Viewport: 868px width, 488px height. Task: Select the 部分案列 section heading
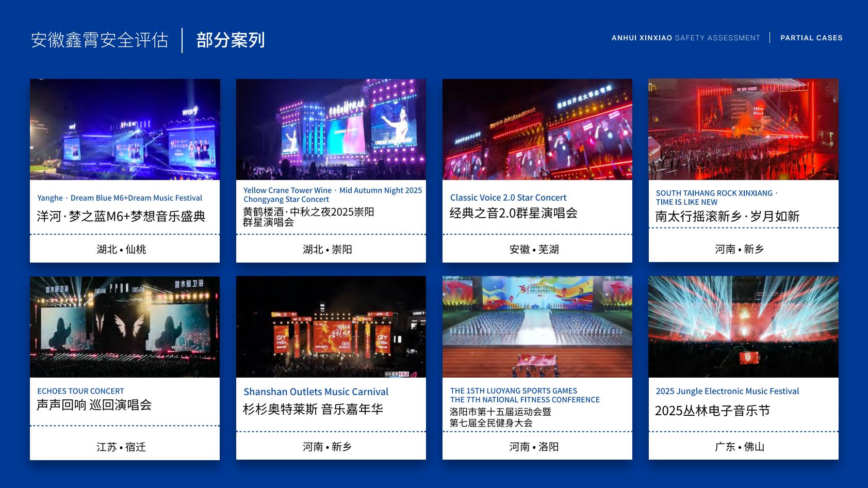click(x=231, y=40)
